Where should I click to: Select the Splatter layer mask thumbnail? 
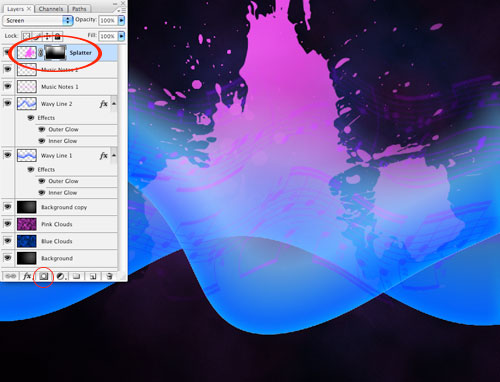(x=55, y=53)
